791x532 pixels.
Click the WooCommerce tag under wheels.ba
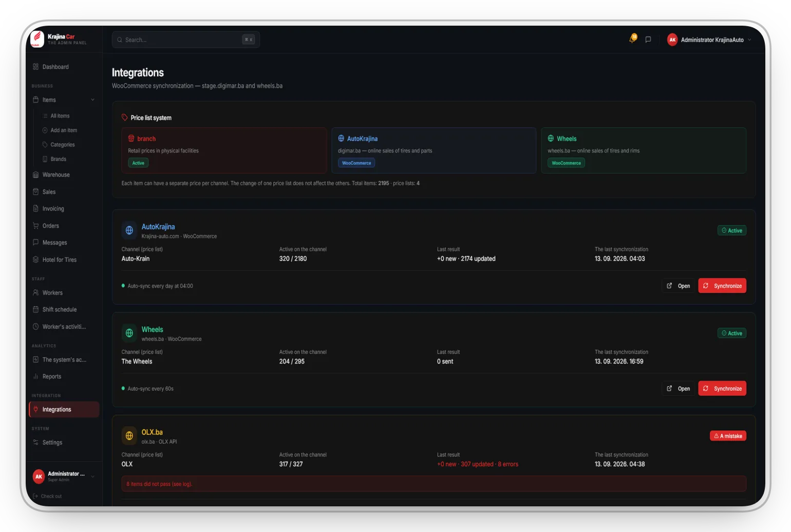pyautogui.click(x=566, y=163)
